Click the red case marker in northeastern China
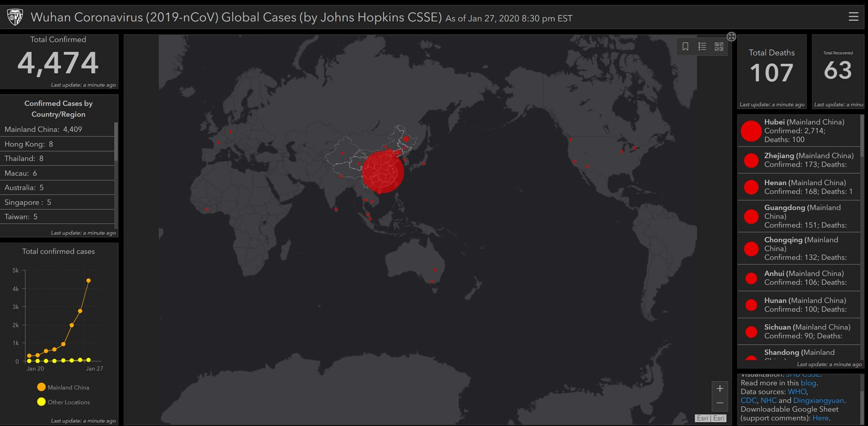This screenshot has height=426, width=868. [x=406, y=139]
